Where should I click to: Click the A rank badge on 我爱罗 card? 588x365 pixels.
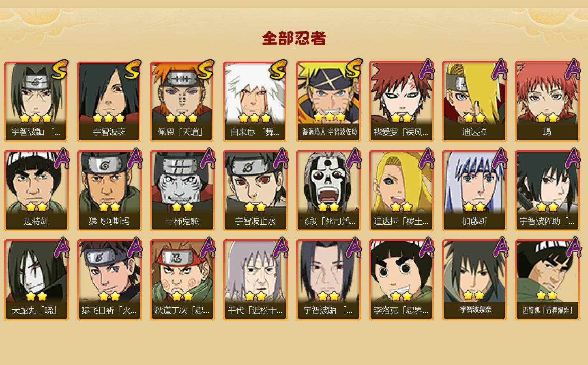pos(426,70)
